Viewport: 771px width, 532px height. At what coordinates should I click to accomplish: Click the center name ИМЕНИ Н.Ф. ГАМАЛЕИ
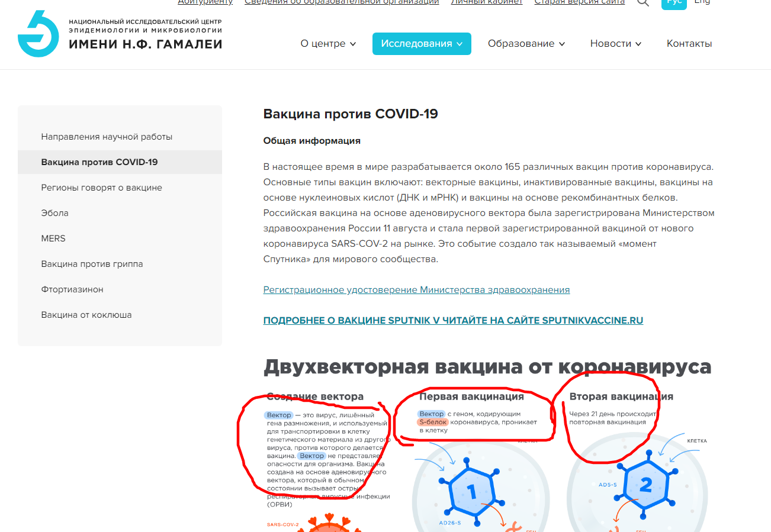145,44
